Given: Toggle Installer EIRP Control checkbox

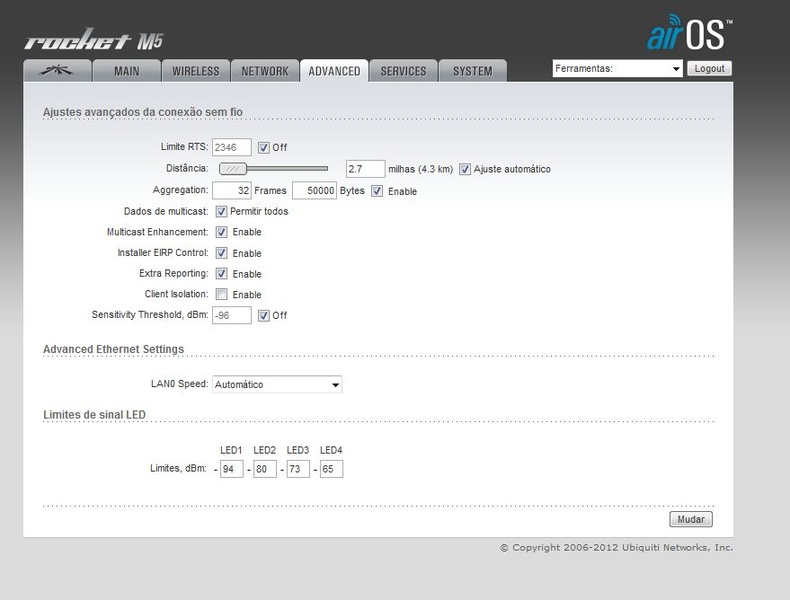Looking at the screenshot, I should [x=221, y=253].
